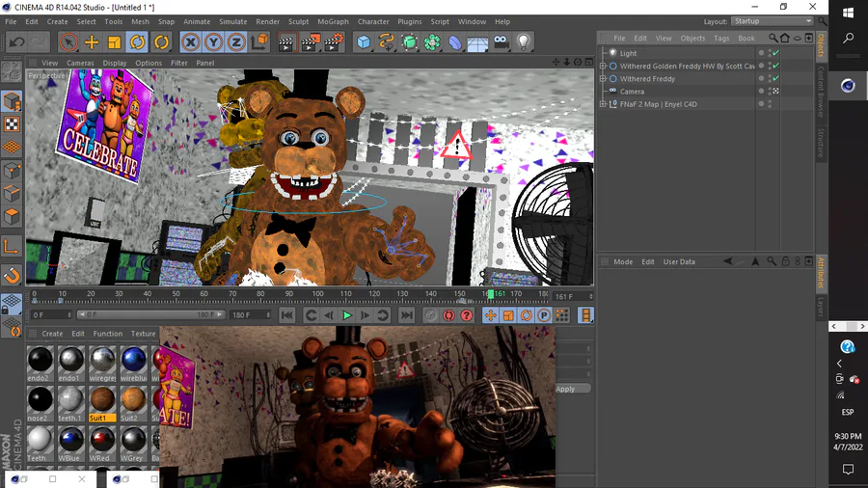Click the Windows search icon
The height and width of the screenshot is (488, 868).
[848, 39]
